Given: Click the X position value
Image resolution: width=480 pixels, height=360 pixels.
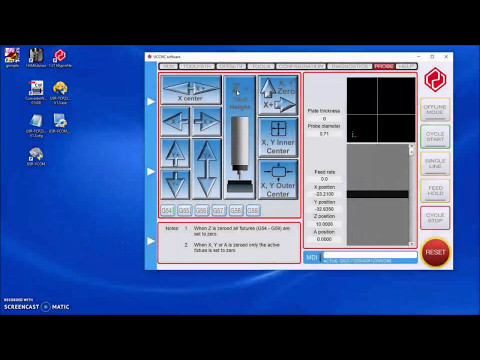Looking at the screenshot, I should pos(324,194).
